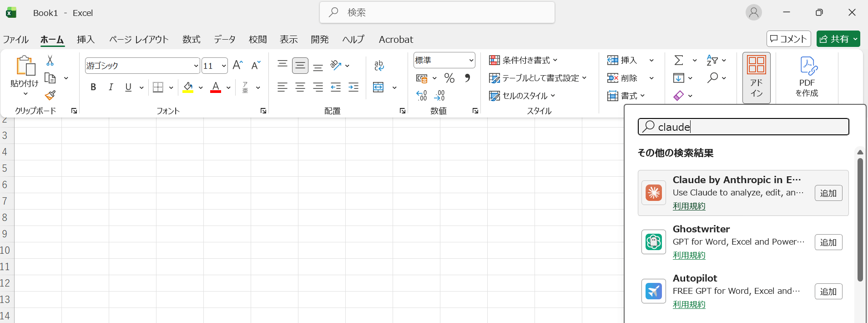The width and height of the screenshot is (868, 323).
Task: Click the Percent style icon
Action: click(x=449, y=78)
